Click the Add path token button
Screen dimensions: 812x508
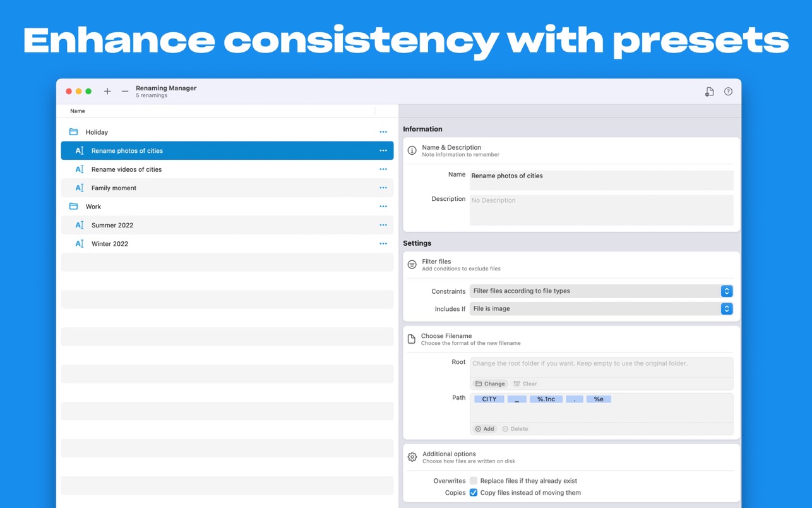(x=485, y=429)
